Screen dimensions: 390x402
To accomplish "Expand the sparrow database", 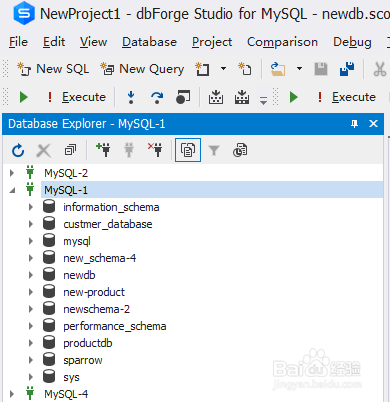I will (31, 360).
